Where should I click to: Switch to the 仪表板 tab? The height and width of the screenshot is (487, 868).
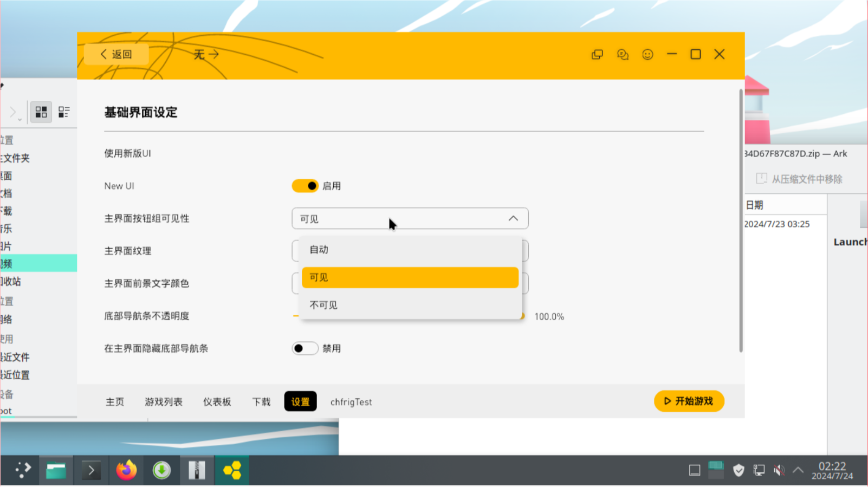[x=217, y=402]
